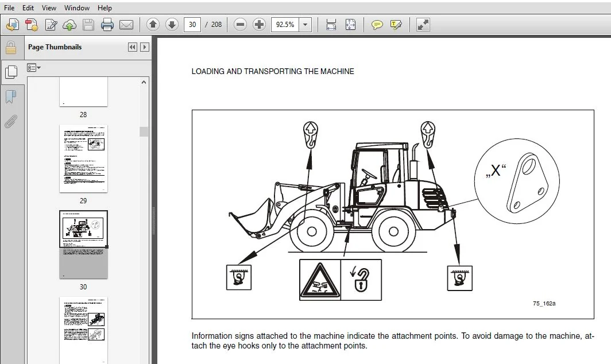This screenshot has height=364, width=611.
Task: Click the total page count 208
Action: [216, 25]
